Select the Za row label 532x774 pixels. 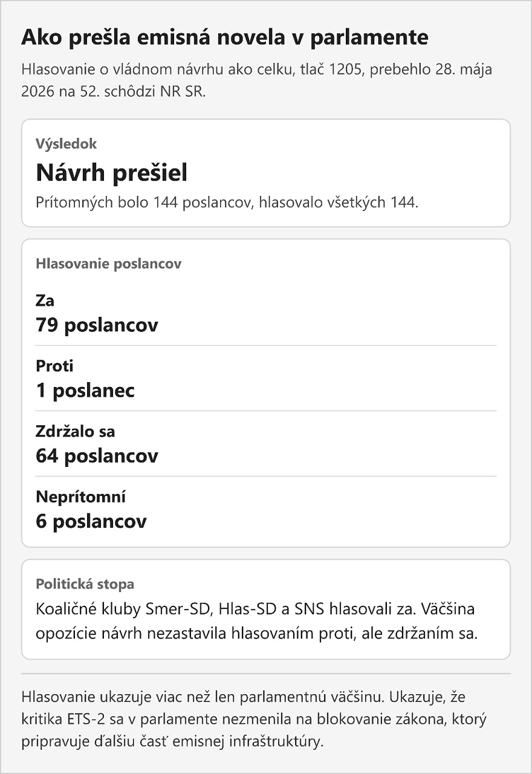point(45,301)
